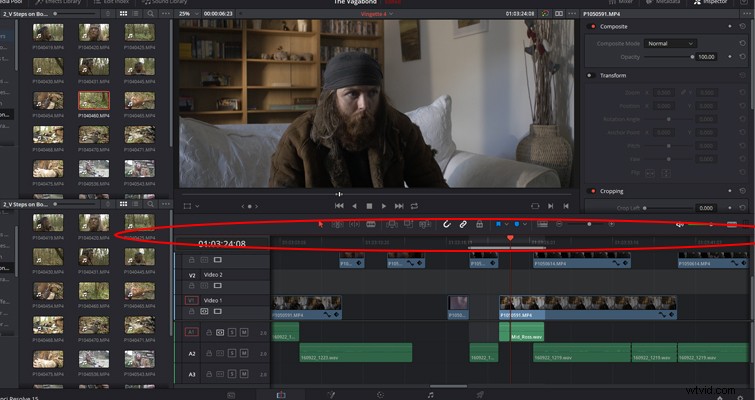Image resolution: width=755 pixels, height=400 pixels.
Task: Click the color bypass icon above viewer
Action: [545, 13]
